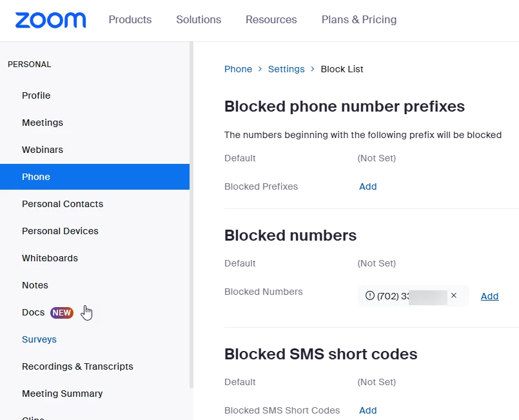519x420 pixels.
Task: Expand the Resources menu
Action: [x=271, y=19]
